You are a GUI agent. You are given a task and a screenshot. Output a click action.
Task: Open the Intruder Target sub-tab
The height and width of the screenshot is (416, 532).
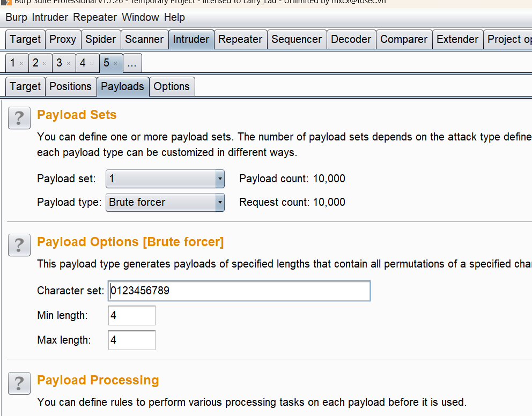25,86
